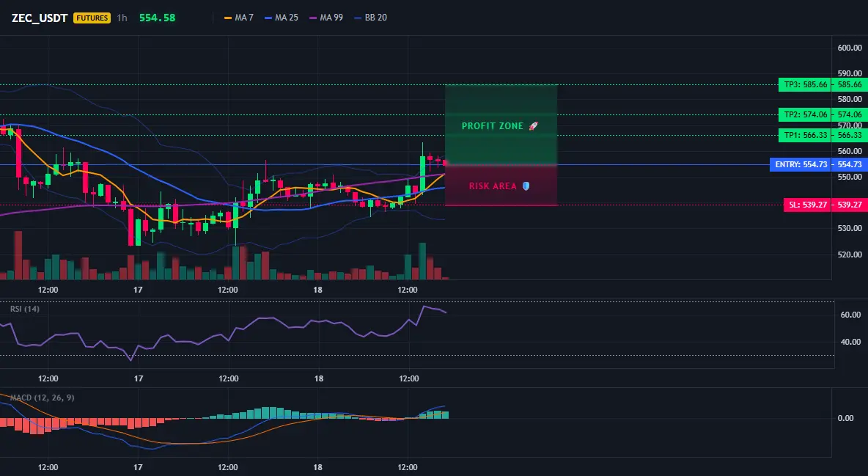Click the ENTRY: 554.73 price label

(x=801, y=164)
